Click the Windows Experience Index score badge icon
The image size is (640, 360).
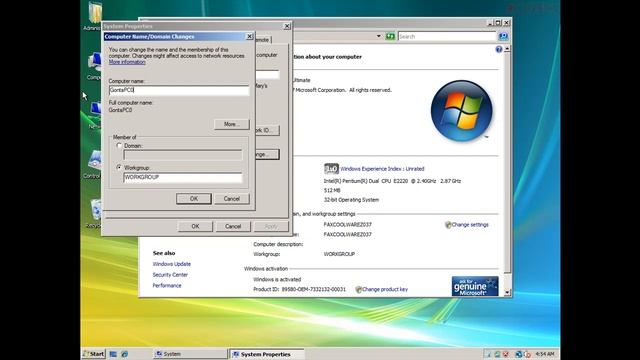(331, 169)
